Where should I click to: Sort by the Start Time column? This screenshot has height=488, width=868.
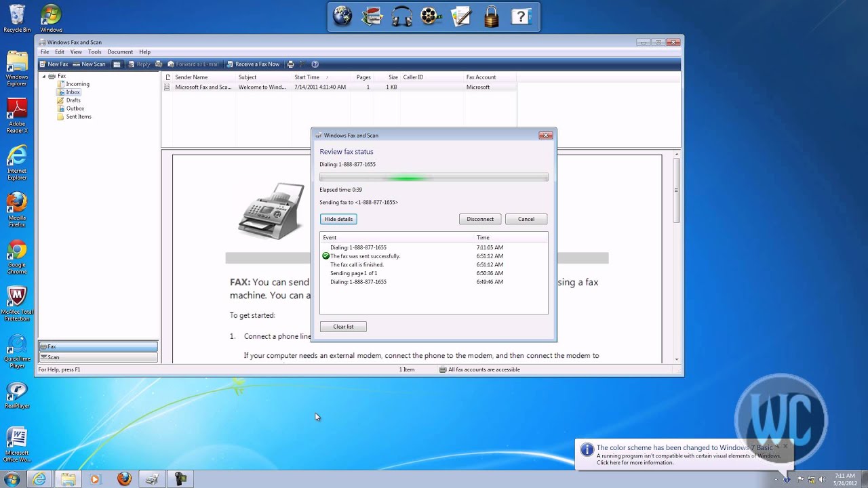[x=322, y=77]
